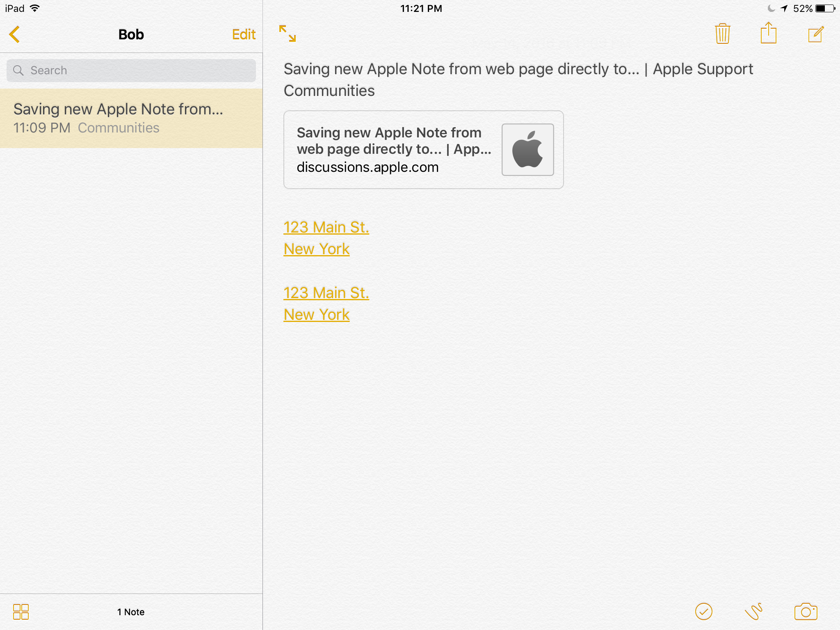Screen dimensions: 840x630
Task: Add a photo with the camera icon
Action: tap(806, 612)
